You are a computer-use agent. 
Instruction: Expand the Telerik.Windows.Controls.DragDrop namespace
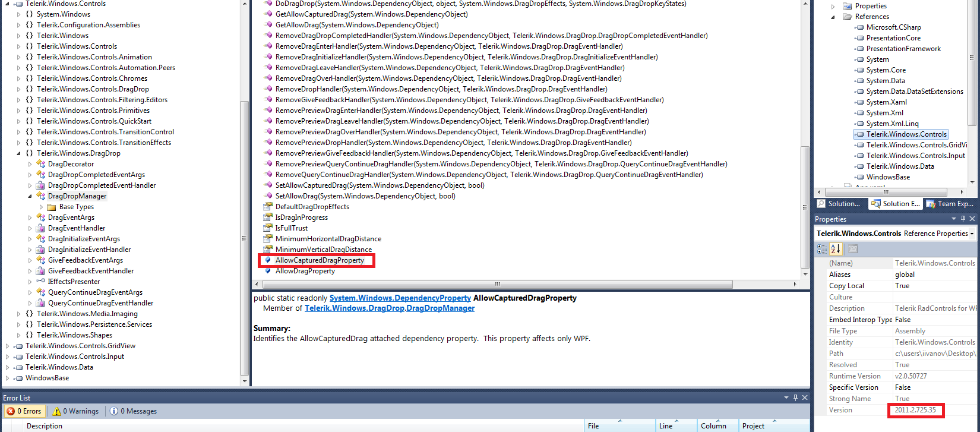point(19,89)
